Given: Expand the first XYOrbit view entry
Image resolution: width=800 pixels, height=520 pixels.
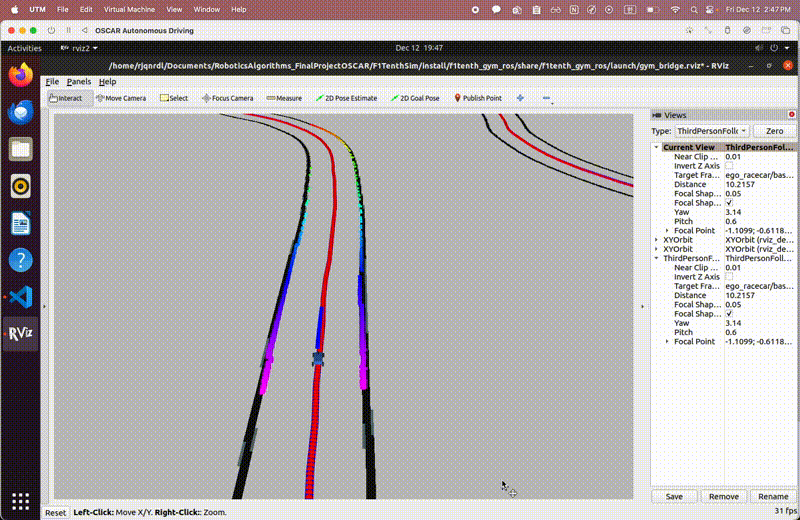Looking at the screenshot, I should (x=657, y=240).
